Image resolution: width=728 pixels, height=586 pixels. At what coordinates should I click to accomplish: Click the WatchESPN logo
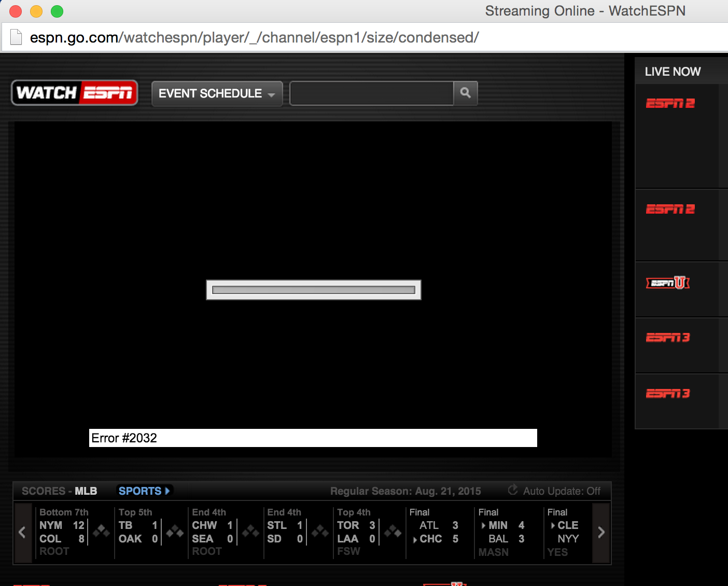tap(75, 93)
